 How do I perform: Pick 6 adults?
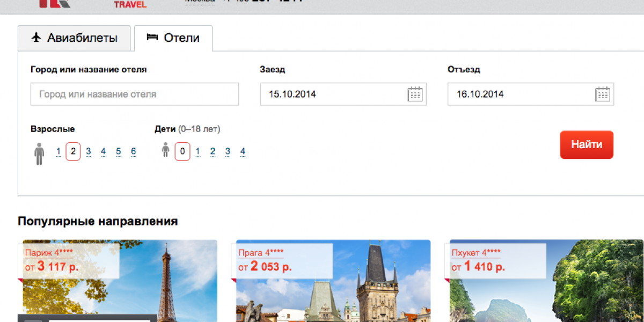[134, 151]
